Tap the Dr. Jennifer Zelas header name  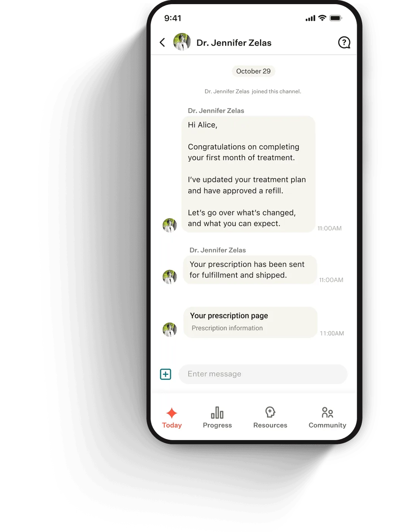[x=234, y=43]
